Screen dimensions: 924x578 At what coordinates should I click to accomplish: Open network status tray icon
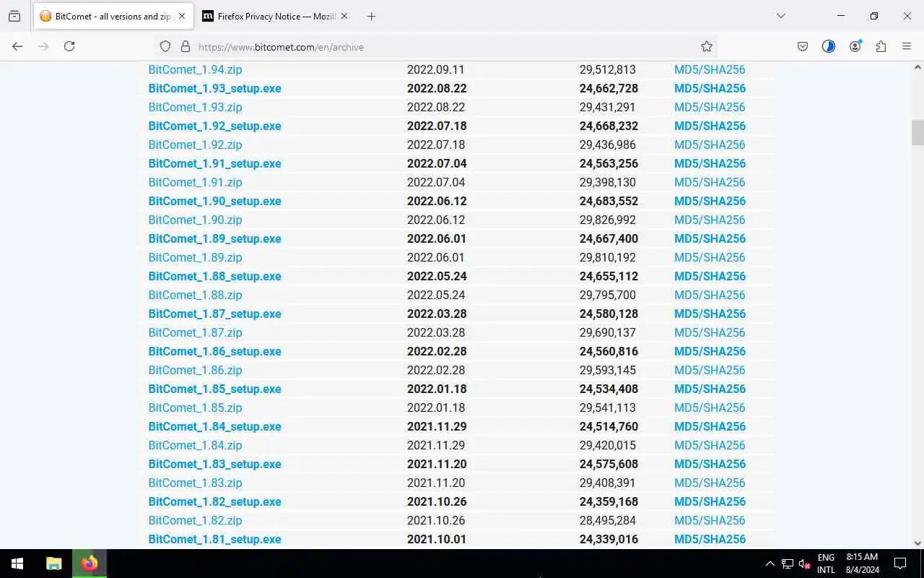(788, 564)
